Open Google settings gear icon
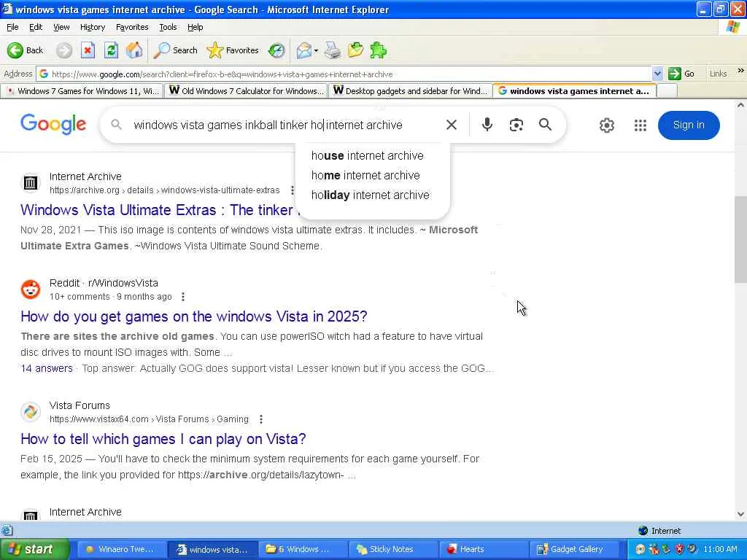The width and height of the screenshot is (747, 560). coord(606,125)
